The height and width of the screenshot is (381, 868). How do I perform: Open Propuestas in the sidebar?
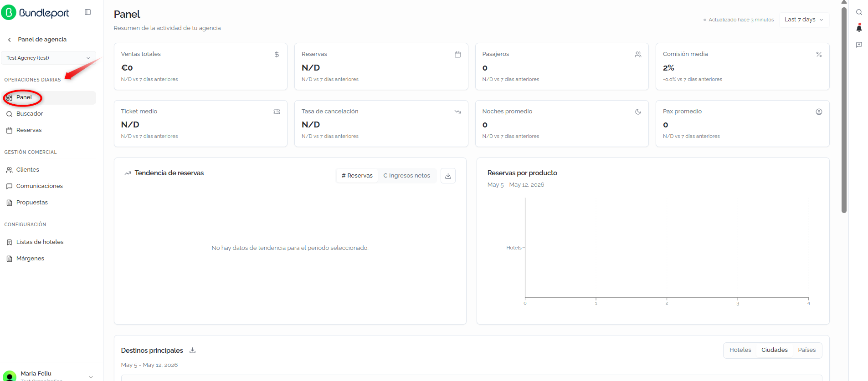49,203
